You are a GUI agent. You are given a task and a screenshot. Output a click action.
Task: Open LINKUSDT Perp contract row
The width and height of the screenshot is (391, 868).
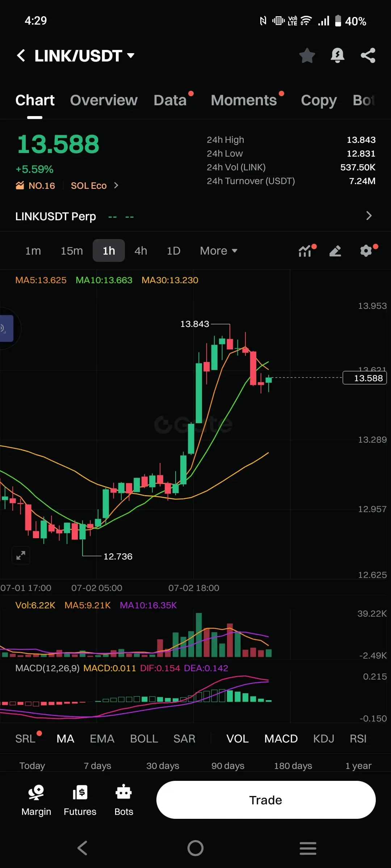[x=195, y=216]
